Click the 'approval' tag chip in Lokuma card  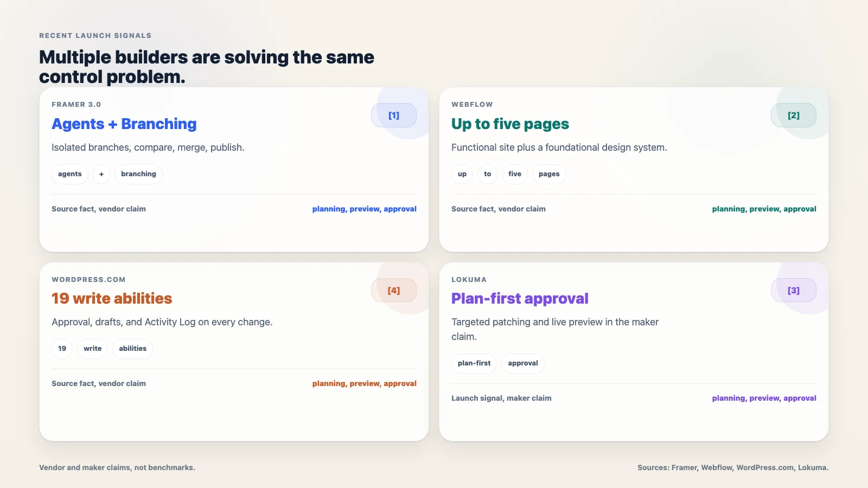(x=523, y=363)
